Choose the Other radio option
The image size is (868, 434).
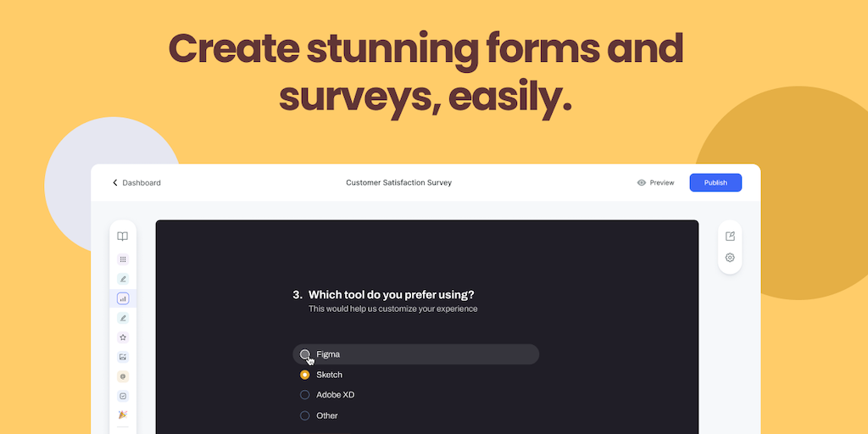tap(305, 415)
